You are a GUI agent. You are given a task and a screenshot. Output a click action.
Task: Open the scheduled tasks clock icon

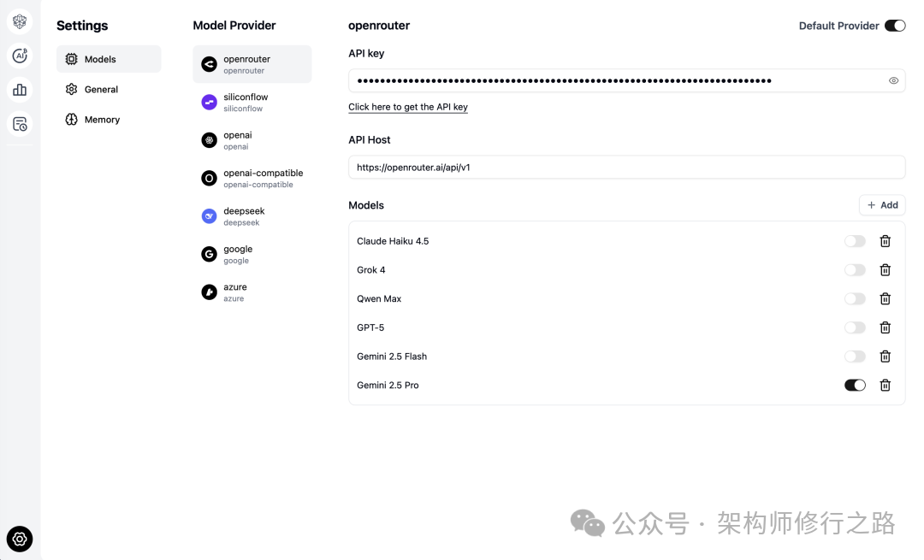click(x=20, y=124)
